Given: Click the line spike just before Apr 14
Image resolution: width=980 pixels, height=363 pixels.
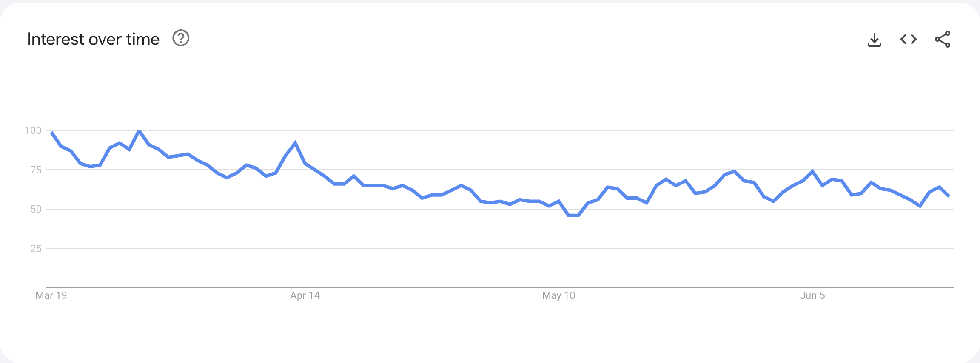Looking at the screenshot, I should 295,143.
